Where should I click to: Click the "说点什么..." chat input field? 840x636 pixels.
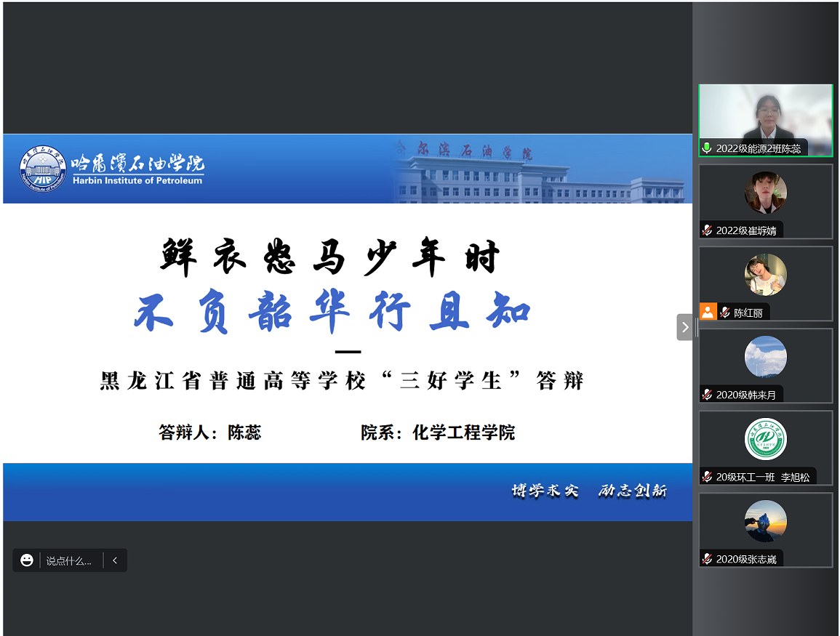[x=69, y=561]
